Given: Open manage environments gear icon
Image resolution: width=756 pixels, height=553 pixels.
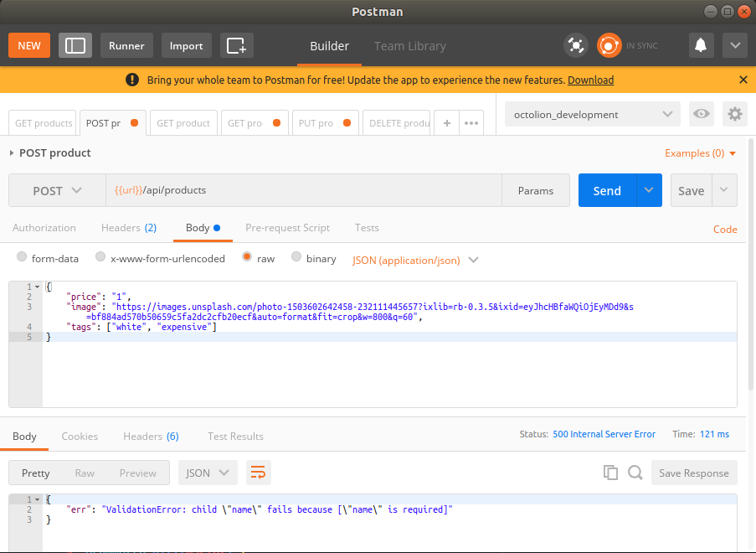Looking at the screenshot, I should click(735, 114).
